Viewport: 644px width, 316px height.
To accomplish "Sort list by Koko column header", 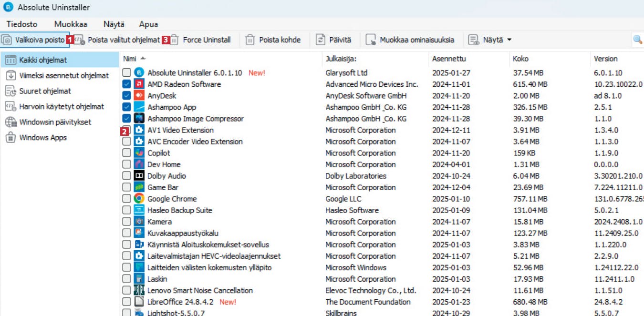I will click(x=520, y=59).
